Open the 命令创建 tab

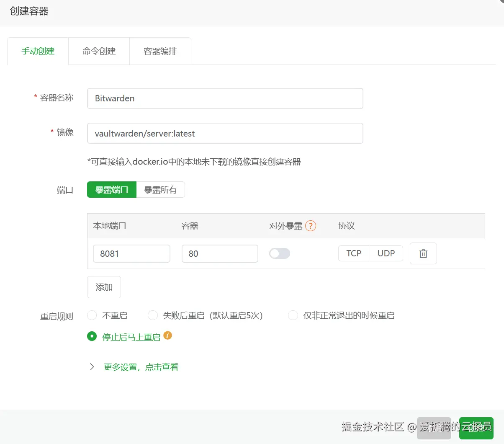point(99,51)
